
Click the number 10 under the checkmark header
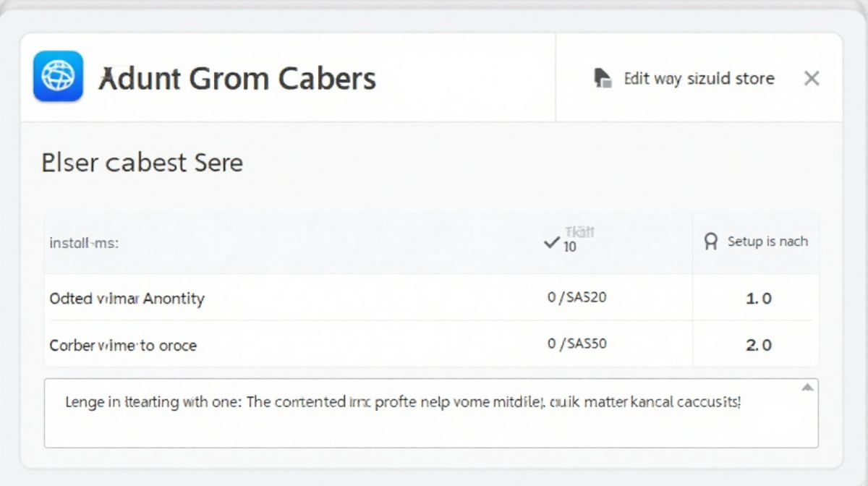[x=570, y=247]
